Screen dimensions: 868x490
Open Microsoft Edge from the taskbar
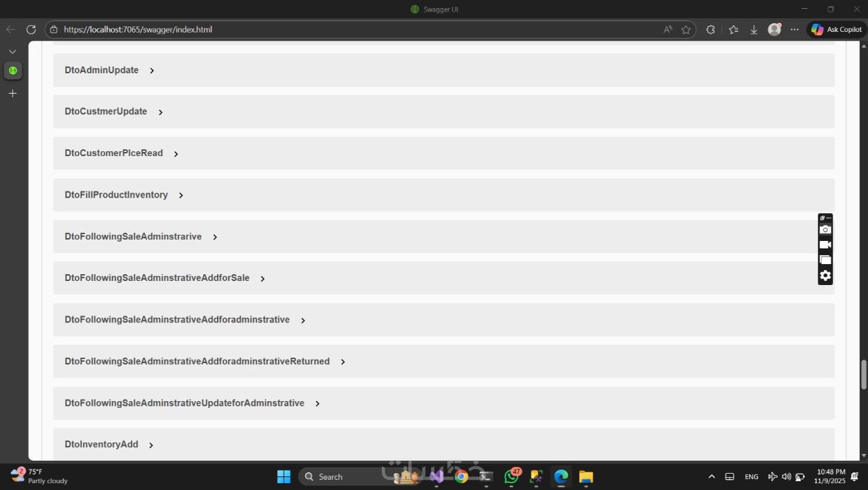coord(561,476)
